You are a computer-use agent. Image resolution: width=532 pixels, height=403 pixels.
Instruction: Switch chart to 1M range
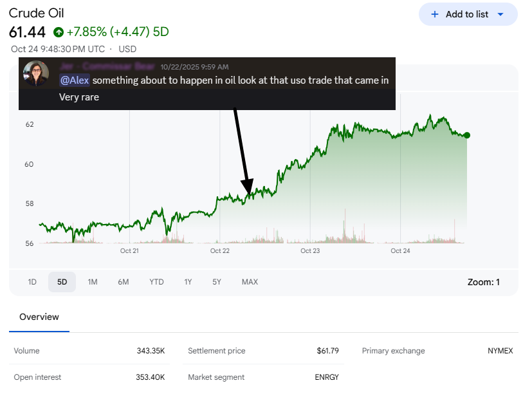(93, 282)
